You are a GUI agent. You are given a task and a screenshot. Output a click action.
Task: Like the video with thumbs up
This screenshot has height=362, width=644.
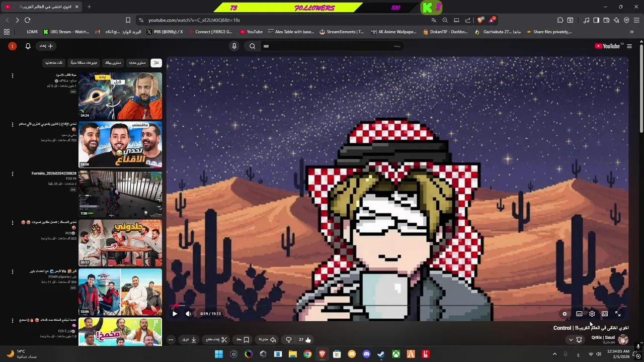point(305,339)
